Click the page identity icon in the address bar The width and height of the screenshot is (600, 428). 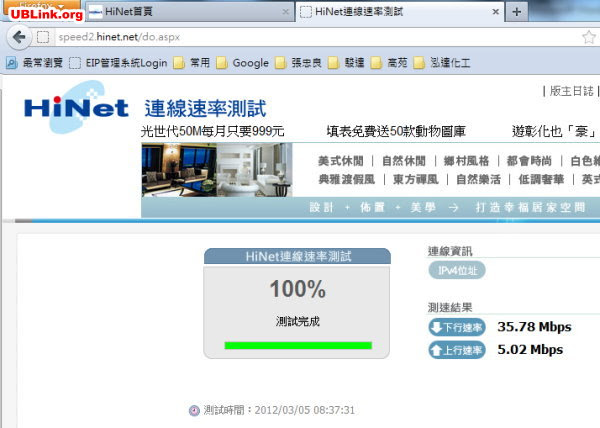[x=43, y=37]
